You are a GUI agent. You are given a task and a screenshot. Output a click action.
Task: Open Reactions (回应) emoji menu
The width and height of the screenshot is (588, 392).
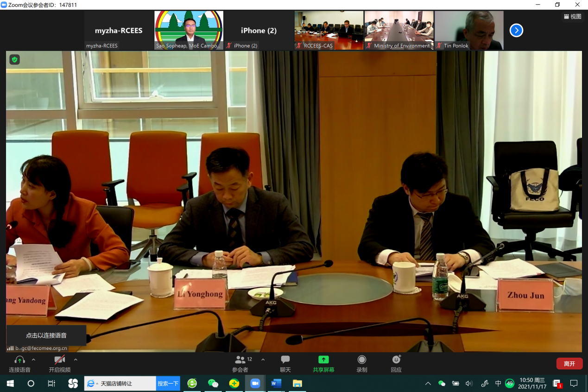pyautogui.click(x=396, y=363)
